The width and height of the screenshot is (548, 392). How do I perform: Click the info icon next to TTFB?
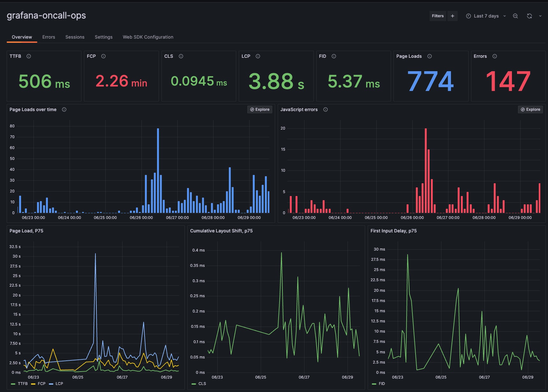pyautogui.click(x=28, y=56)
